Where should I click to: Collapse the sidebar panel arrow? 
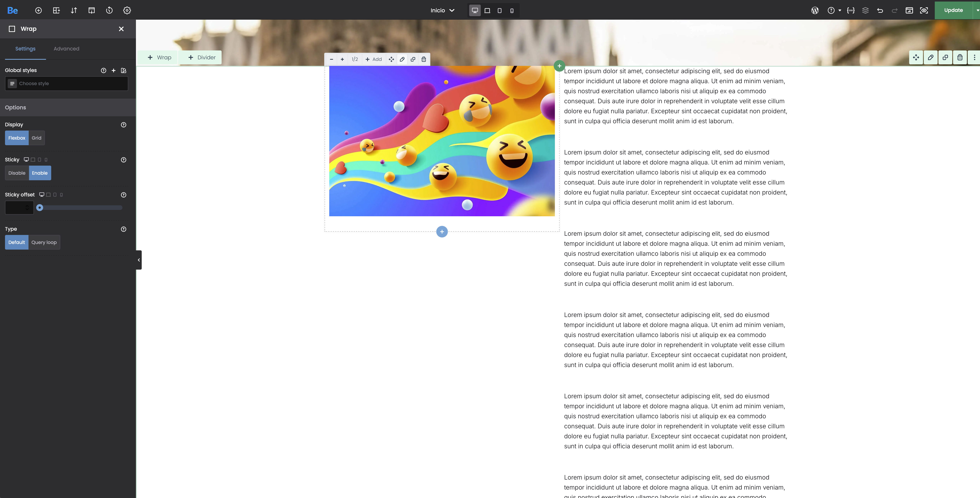click(x=139, y=260)
